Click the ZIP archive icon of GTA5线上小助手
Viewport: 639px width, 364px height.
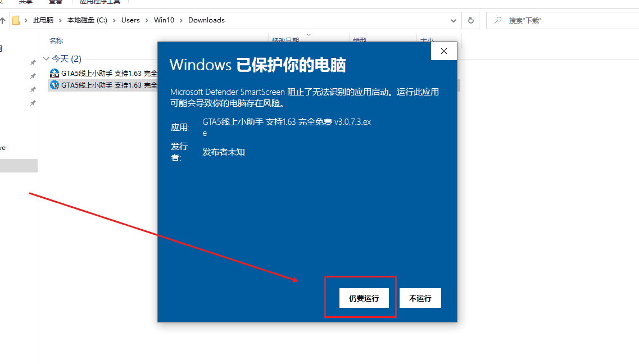[x=54, y=73]
